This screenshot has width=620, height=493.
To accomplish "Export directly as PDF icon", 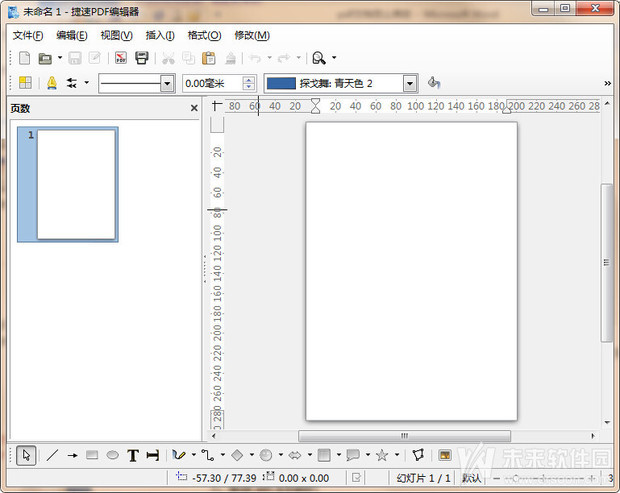I will click(x=121, y=58).
